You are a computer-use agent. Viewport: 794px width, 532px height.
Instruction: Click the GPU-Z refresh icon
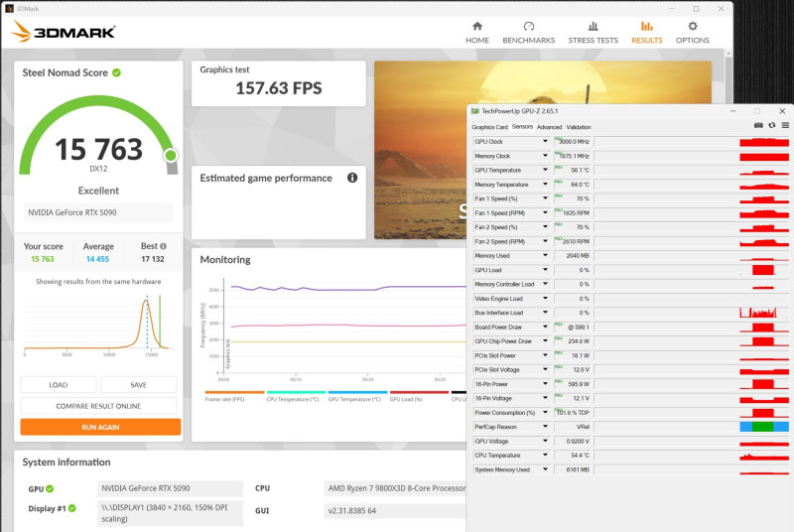tap(772, 125)
